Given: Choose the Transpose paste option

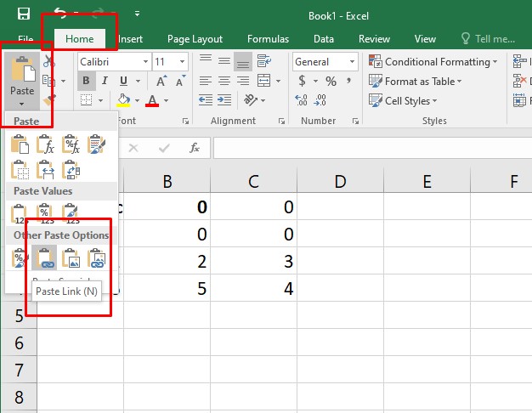Looking at the screenshot, I should pos(71,170).
